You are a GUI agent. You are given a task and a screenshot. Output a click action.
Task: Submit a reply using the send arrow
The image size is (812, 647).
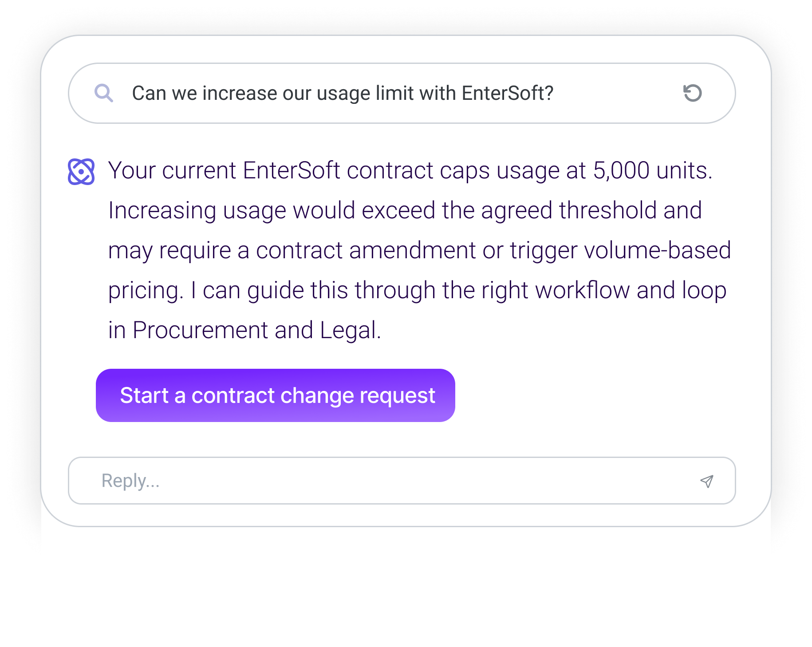707,481
